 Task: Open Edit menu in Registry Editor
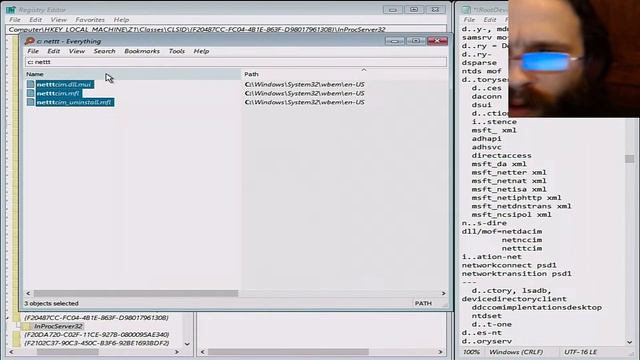35,20
